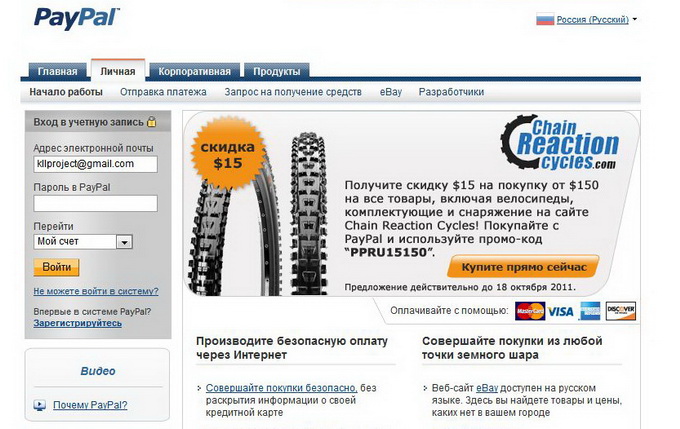Viewport: 680px width, 429px height.
Task: Click the Russian flag icon
Action: 545,20
